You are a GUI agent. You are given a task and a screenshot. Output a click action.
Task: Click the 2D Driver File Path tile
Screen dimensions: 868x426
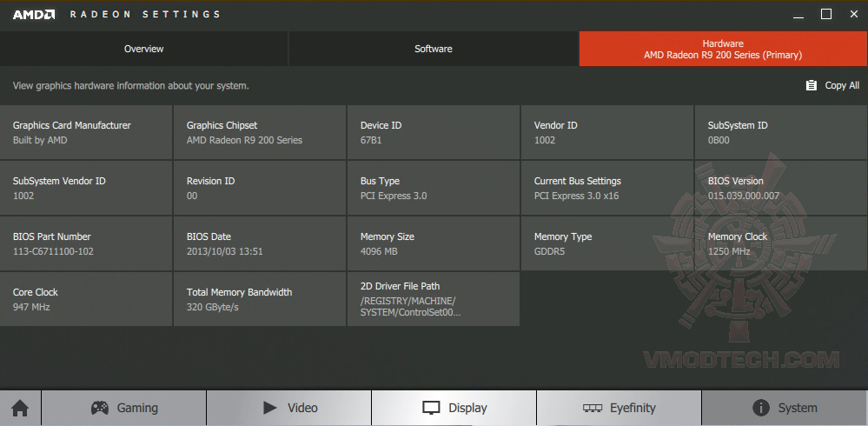434,298
